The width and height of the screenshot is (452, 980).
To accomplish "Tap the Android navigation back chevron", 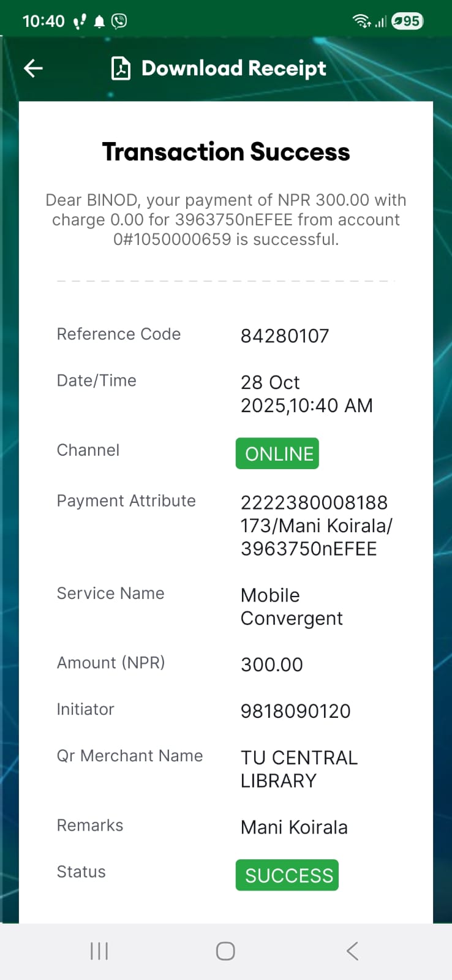I will pos(352,951).
